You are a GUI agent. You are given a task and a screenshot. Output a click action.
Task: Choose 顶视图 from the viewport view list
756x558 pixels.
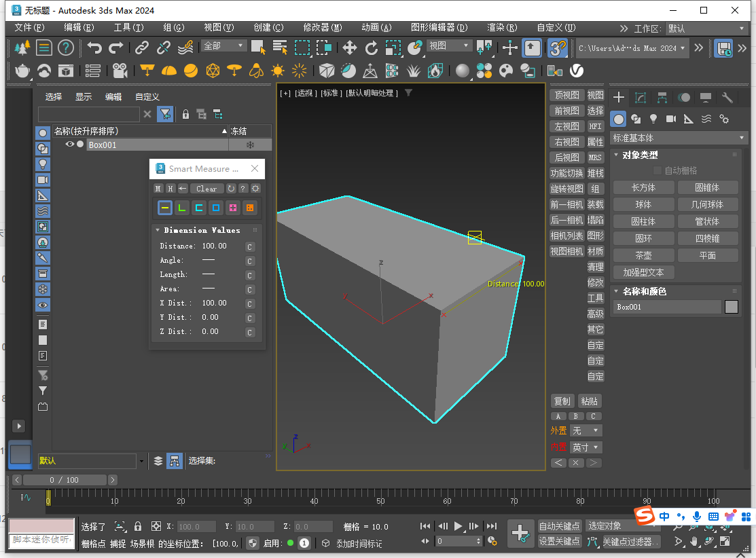click(x=566, y=96)
